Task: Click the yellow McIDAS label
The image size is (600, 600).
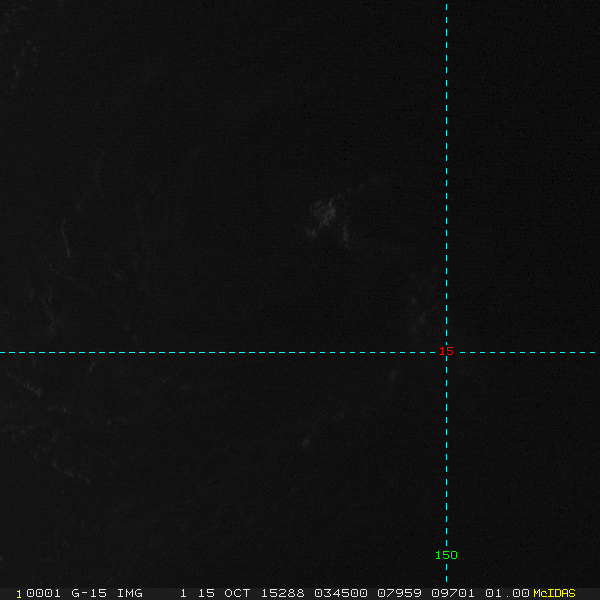Action: (x=554, y=593)
